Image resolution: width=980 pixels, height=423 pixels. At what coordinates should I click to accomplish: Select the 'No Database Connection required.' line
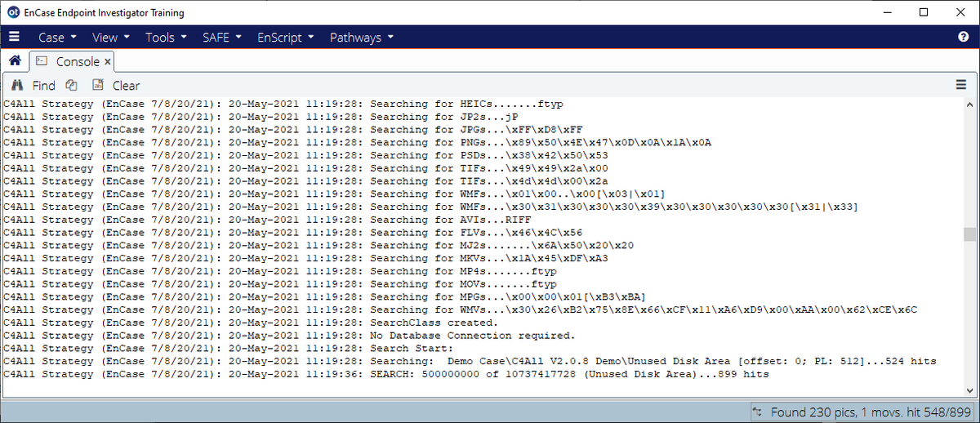coord(291,335)
